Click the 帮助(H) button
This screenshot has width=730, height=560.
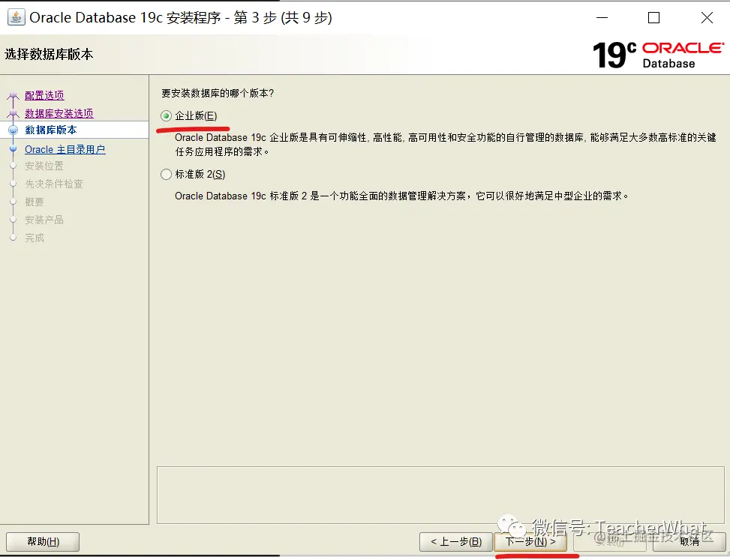[x=43, y=542]
